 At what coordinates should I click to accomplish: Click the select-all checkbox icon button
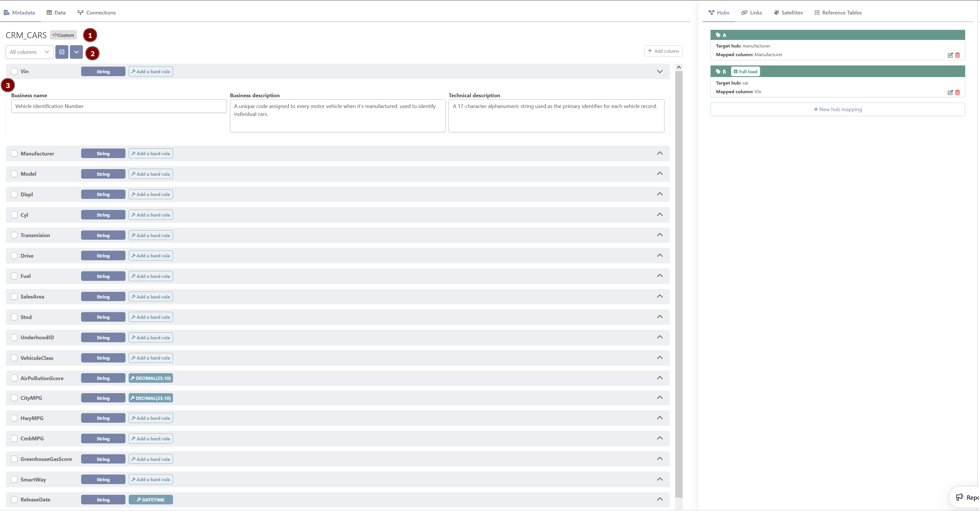tap(62, 52)
